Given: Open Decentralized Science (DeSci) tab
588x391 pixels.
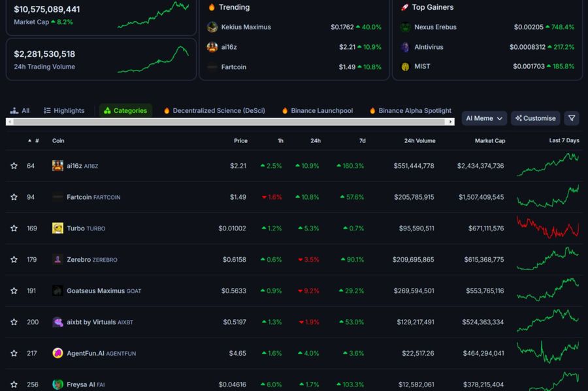Looking at the screenshot, I should tap(214, 110).
